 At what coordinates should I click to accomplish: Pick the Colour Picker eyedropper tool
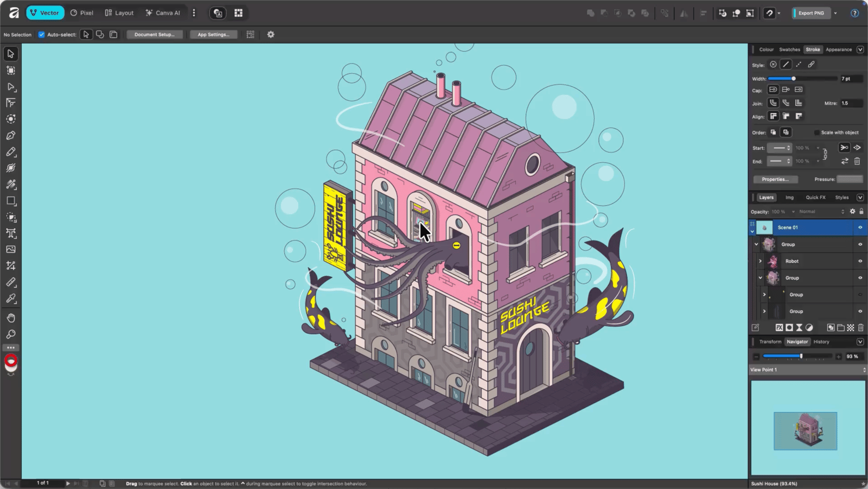click(x=11, y=299)
